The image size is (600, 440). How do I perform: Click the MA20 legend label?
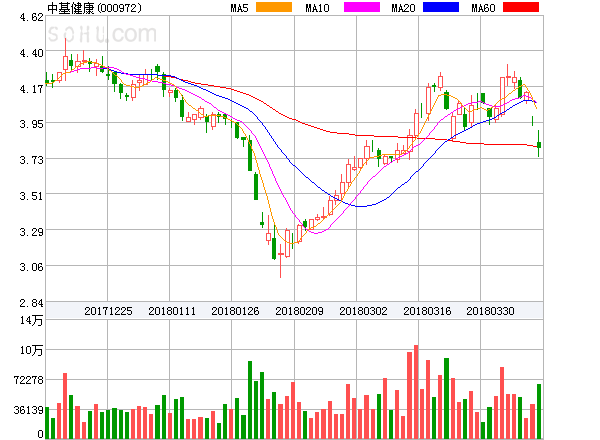click(x=403, y=8)
